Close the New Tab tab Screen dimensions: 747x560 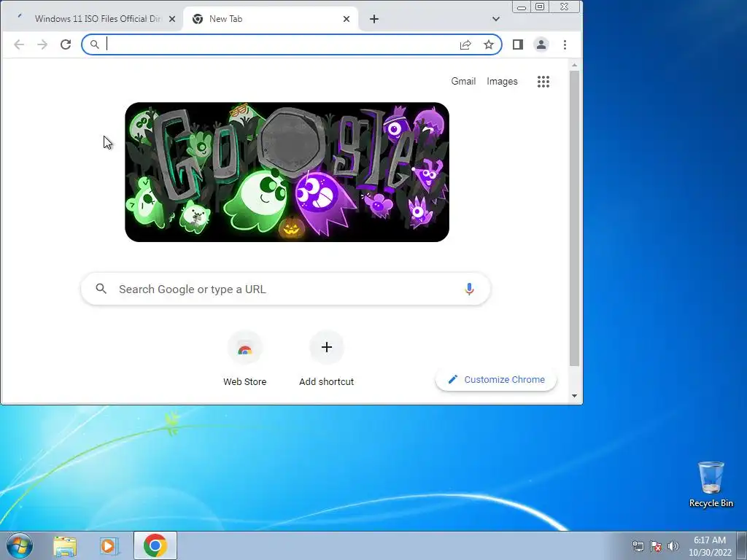point(347,19)
